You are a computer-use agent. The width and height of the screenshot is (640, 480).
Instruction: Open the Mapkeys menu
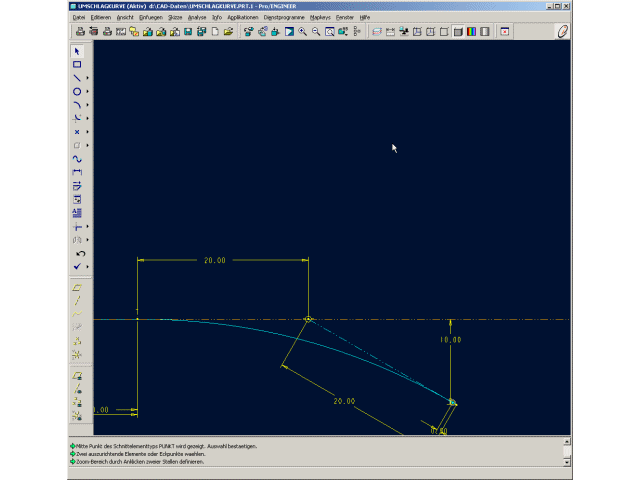(320, 18)
